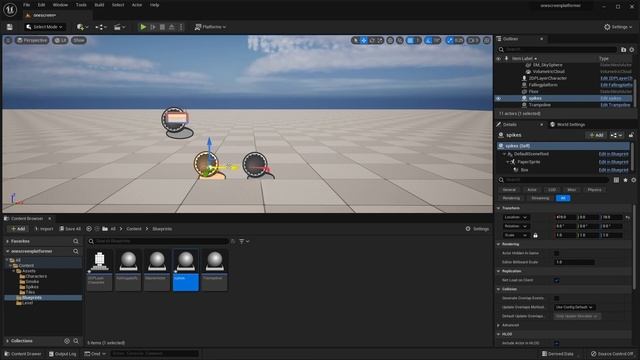The image size is (640, 360).
Task: Toggle grid snapping in viewport
Action: pyautogui.click(x=411, y=40)
